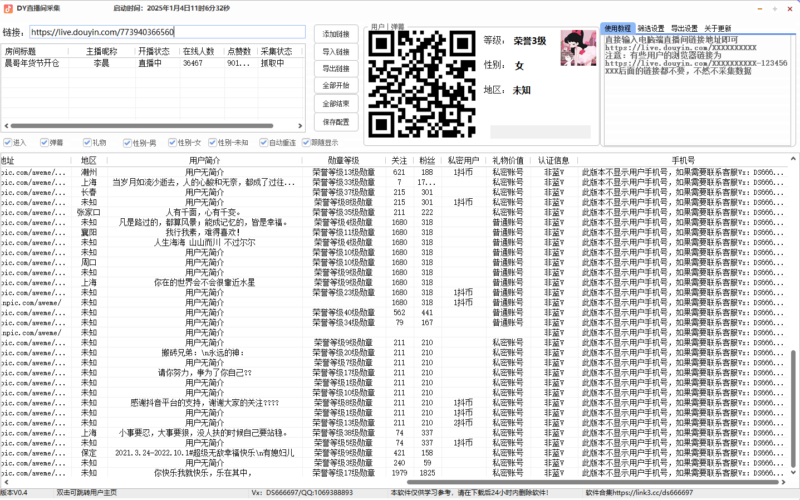Click the 主播昵称 column header
Viewport: 800px width, 500px height.
102,51
